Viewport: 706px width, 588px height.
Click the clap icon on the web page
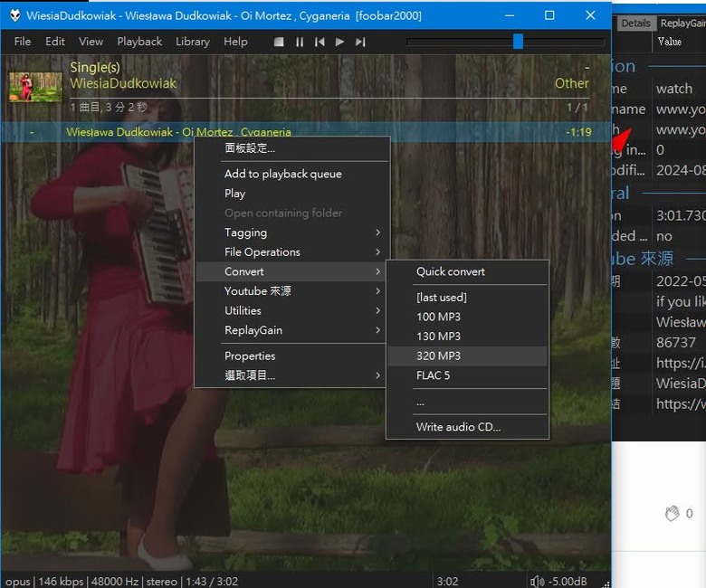pyautogui.click(x=672, y=513)
